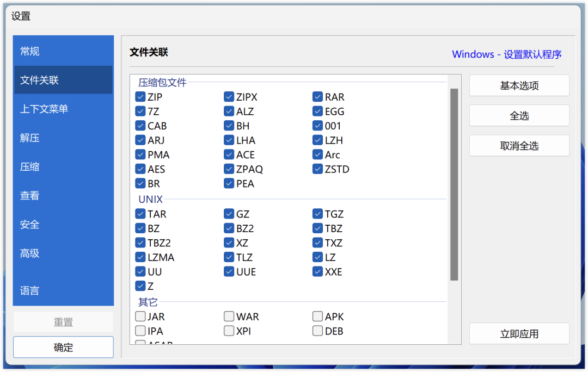The height and width of the screenshot is (372, 588).
Task: Click the 立即应用 button
Action: 519,334
